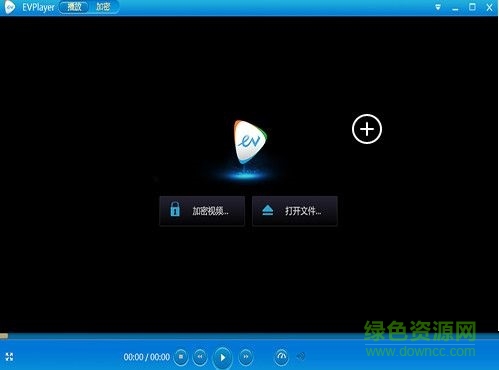Click the playback progress bar
Image resolution: width=499 pixels, height=370 pixels.
click(249, 336)
